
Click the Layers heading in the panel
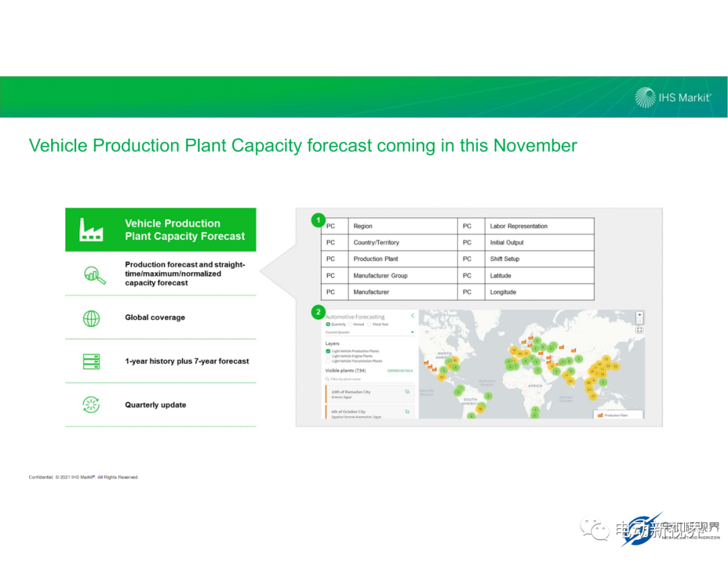point(332,344)
